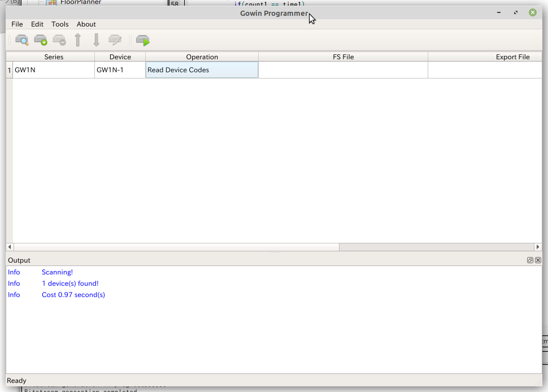Click the horizontal scrollbar right arrow

tap(538, 247)
